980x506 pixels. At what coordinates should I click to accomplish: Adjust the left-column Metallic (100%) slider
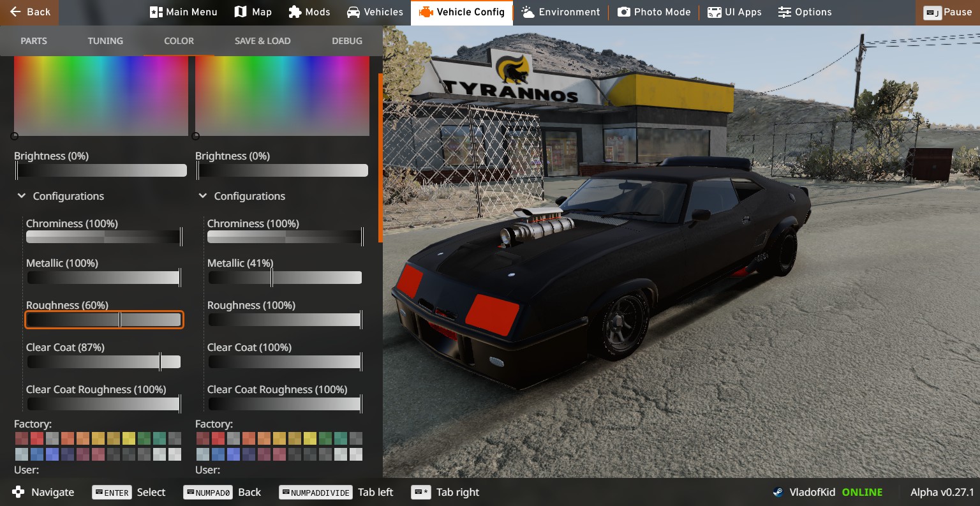104,278
